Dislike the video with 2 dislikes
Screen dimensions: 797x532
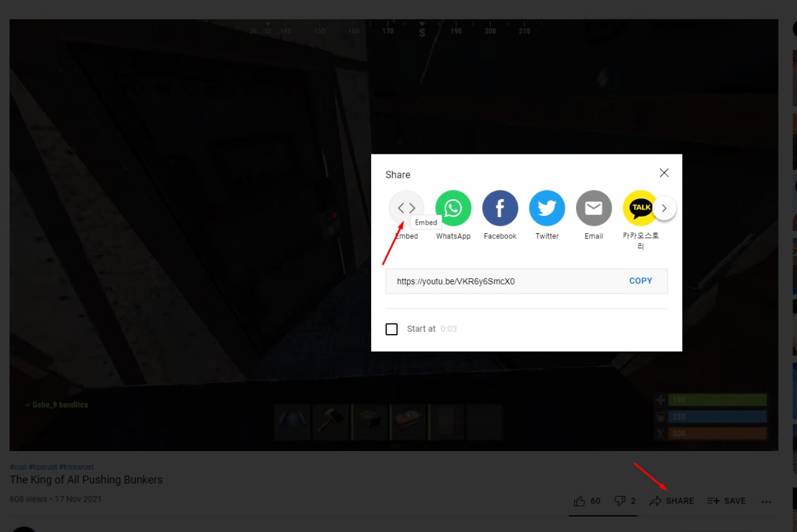tap(625, 501)
